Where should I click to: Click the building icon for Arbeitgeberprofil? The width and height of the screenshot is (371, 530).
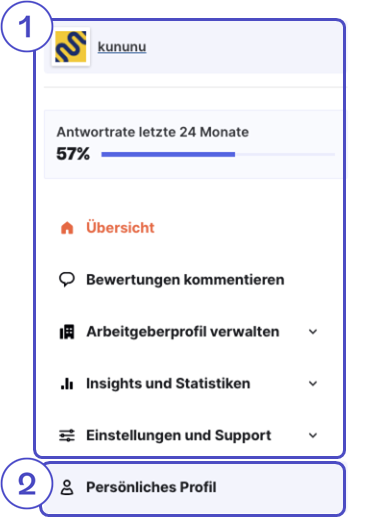click(x=67, y=332)
